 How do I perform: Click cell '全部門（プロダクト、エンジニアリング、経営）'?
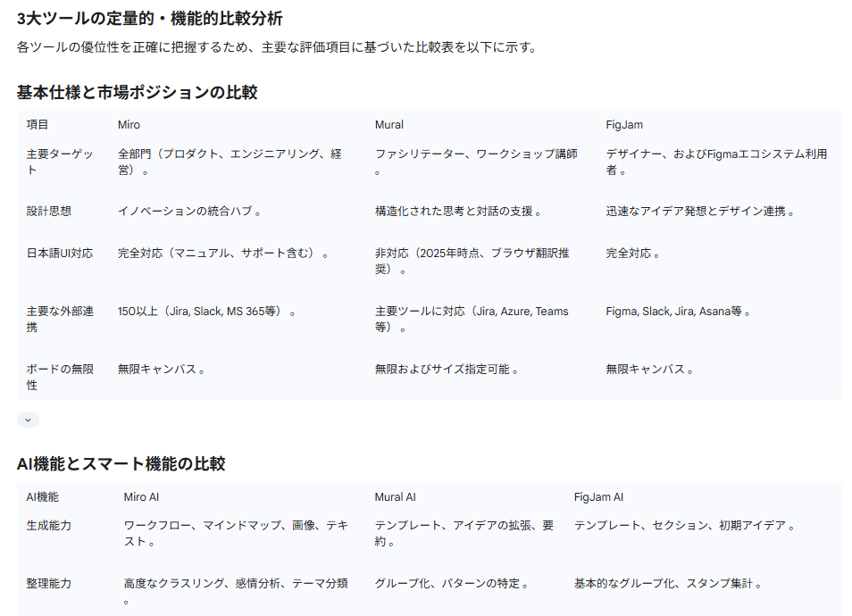[x=230, y=162]
